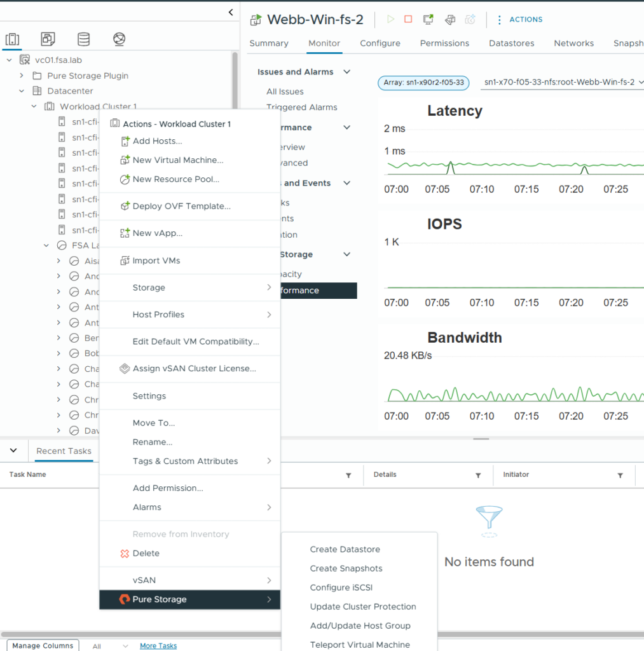Viewport: 644px width, 651px height.
Task: Collapse the navigator panel arrow
Action: (x=231, y=13)
